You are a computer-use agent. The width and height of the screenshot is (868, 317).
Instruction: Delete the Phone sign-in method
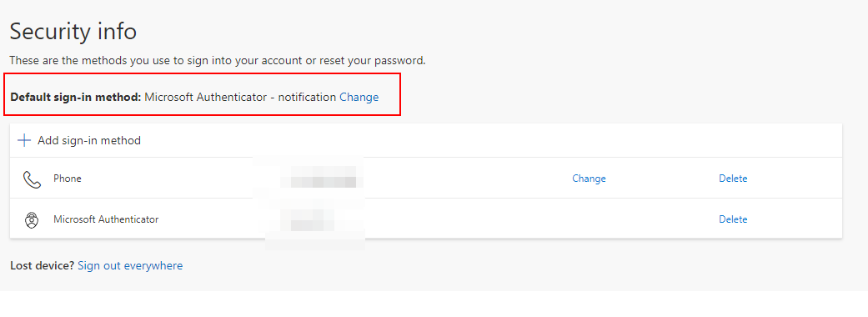[733, 179]
